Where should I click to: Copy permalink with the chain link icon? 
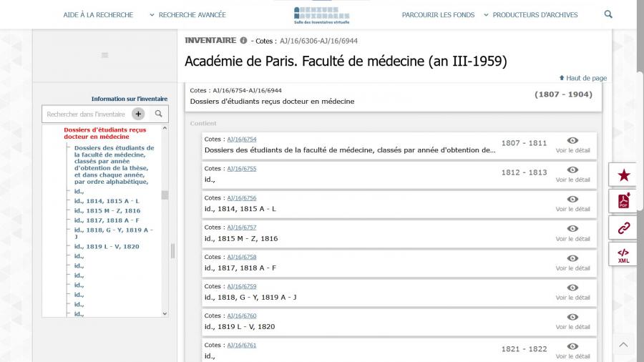pos(623,228)
